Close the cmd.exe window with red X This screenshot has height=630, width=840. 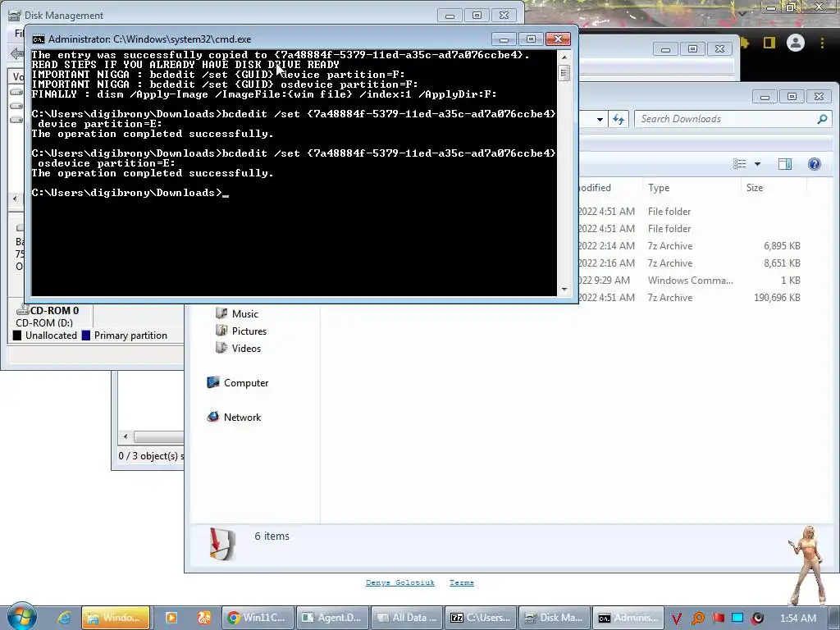[x=558, y=39]
